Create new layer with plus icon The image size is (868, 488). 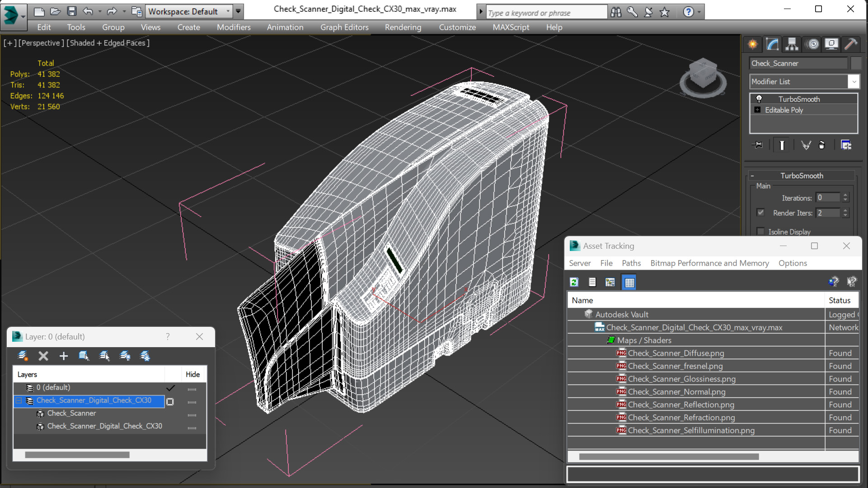tap(63, 356)
